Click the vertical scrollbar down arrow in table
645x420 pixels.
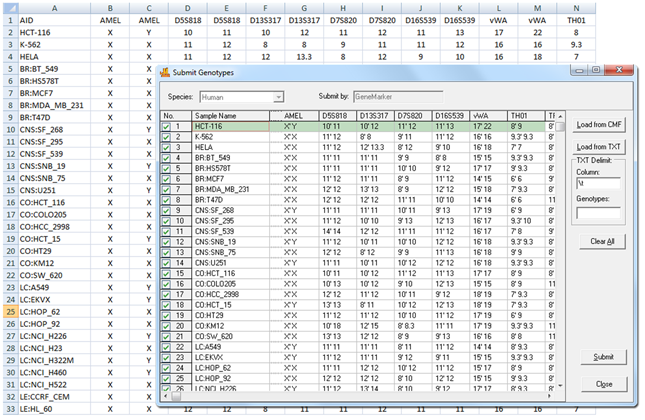coord(560,386)
